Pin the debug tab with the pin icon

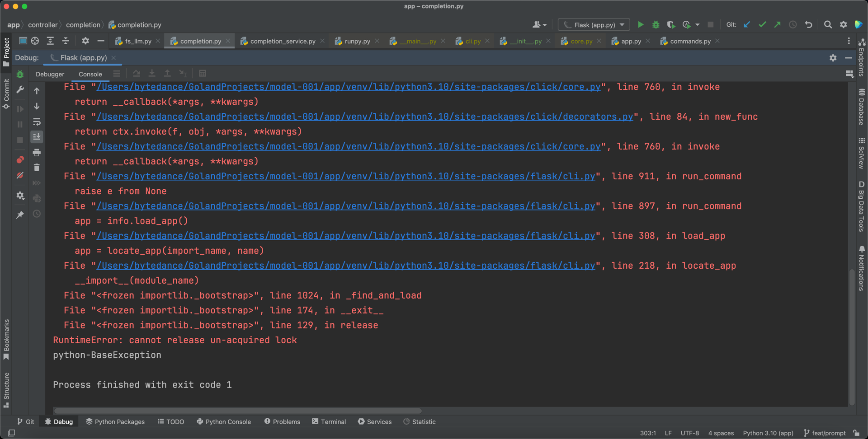20,215
